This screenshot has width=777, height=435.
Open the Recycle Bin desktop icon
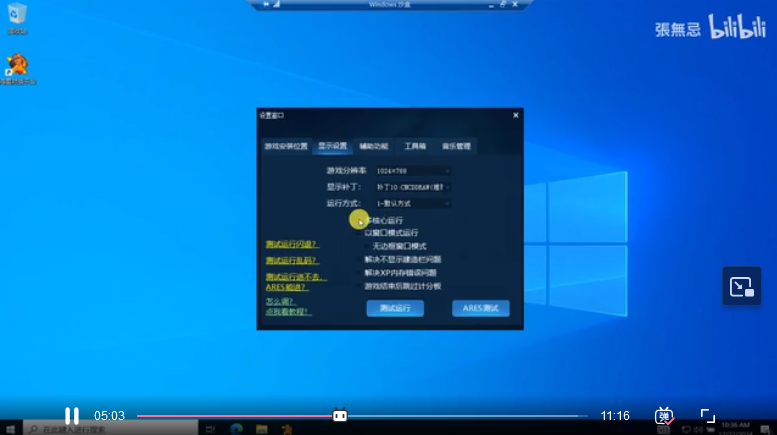click(x=16, y=17)
